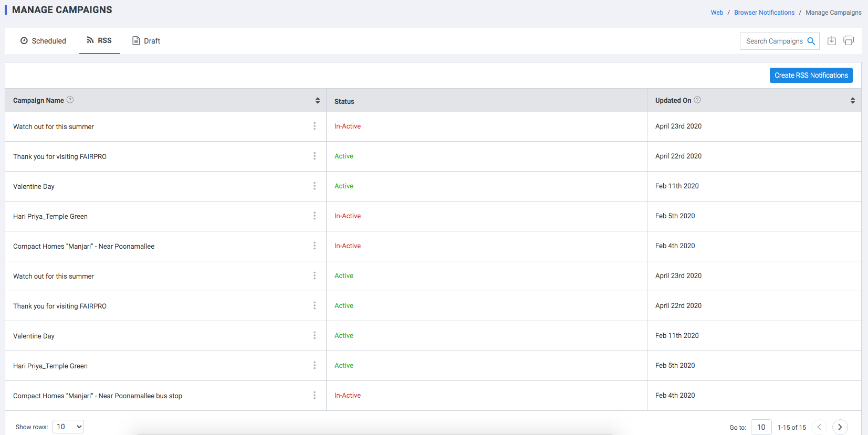The height and width of the screenshot is (435, 868).
Task: Open options menu for In-Active Hari Priya_Temple Green row
Action: (x=315, y=216)
